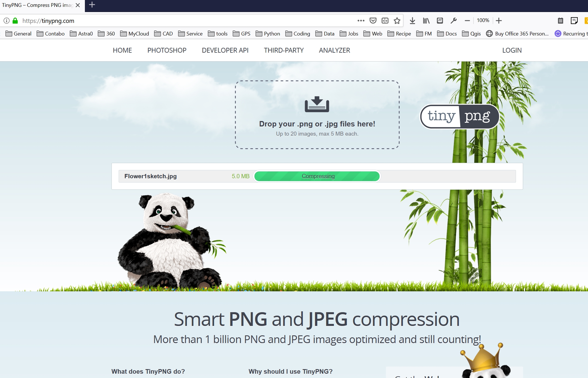588x378 pixels.
Task: Open a new browser tab
Action: pos(92,5)
